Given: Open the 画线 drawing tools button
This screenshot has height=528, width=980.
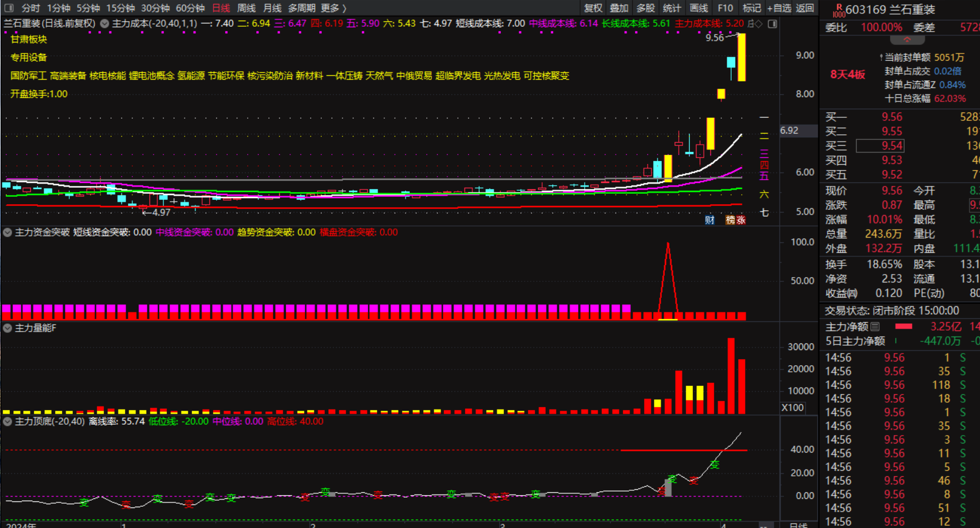Looking at the screenshot, I should point(699,8).
